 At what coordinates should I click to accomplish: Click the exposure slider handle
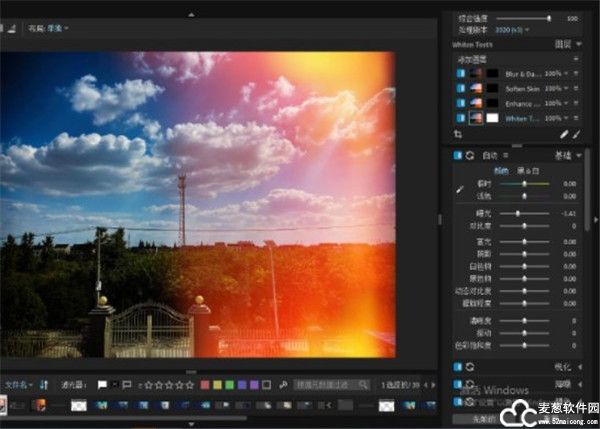coord(517,213)
